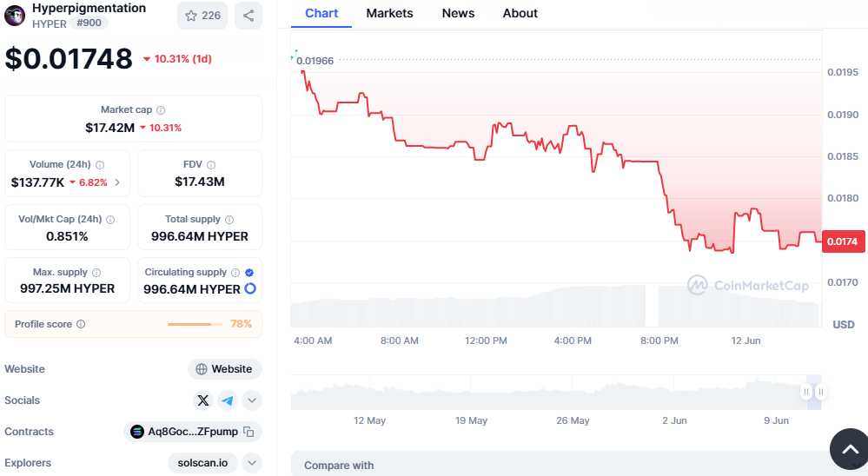Image resolution: width=868 pixels, height=476 pixels.
Task: Open solscan.io explorer link
Action: click(x=202, y=463)
